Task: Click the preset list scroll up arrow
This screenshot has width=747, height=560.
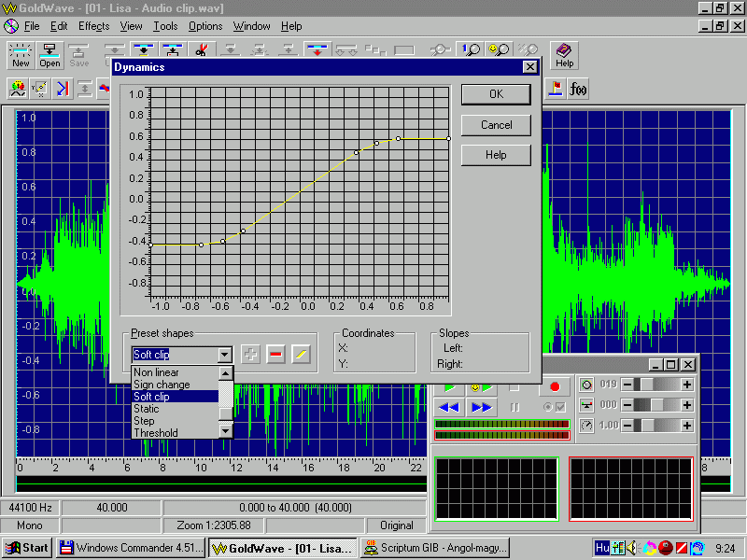Action: click(x=226, y=372)
